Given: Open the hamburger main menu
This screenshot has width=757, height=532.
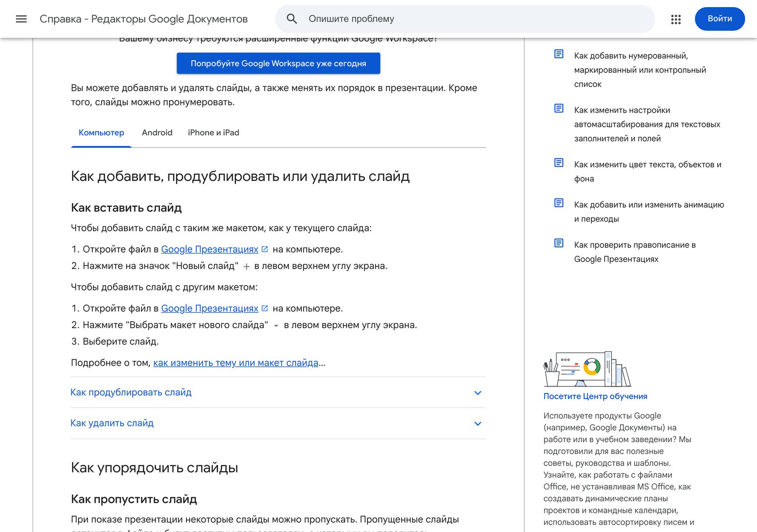Looking at the screenshot, I should point(21,19).
